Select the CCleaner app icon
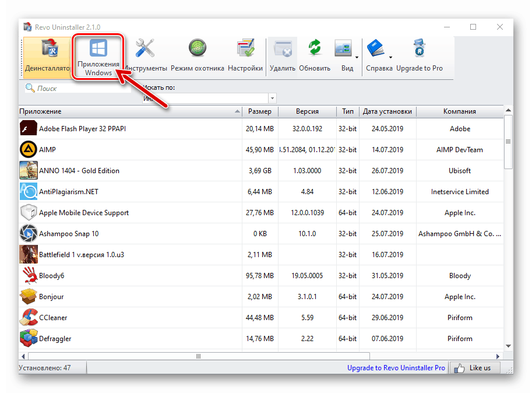This screenshot has height=393, width=532. tap(28, 317)
